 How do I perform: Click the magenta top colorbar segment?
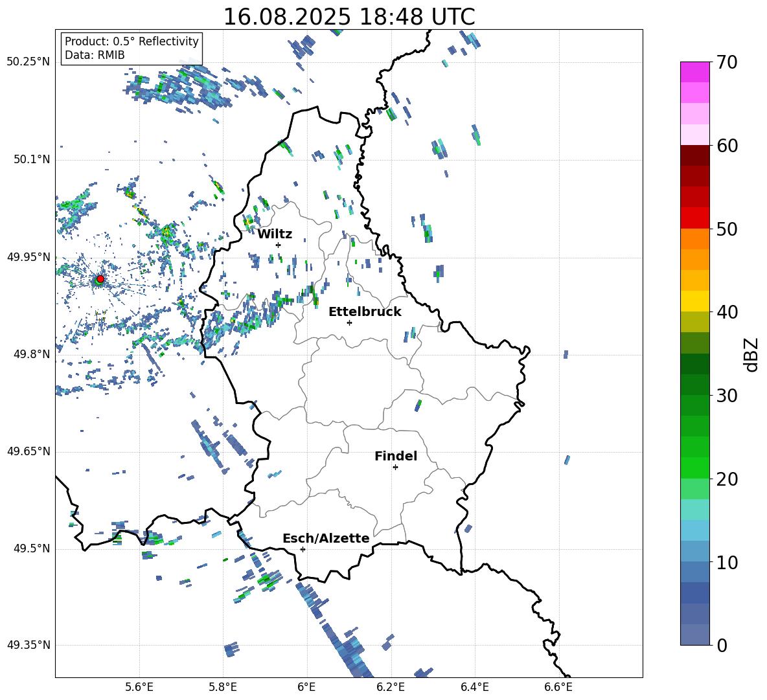tap(695, 73)
